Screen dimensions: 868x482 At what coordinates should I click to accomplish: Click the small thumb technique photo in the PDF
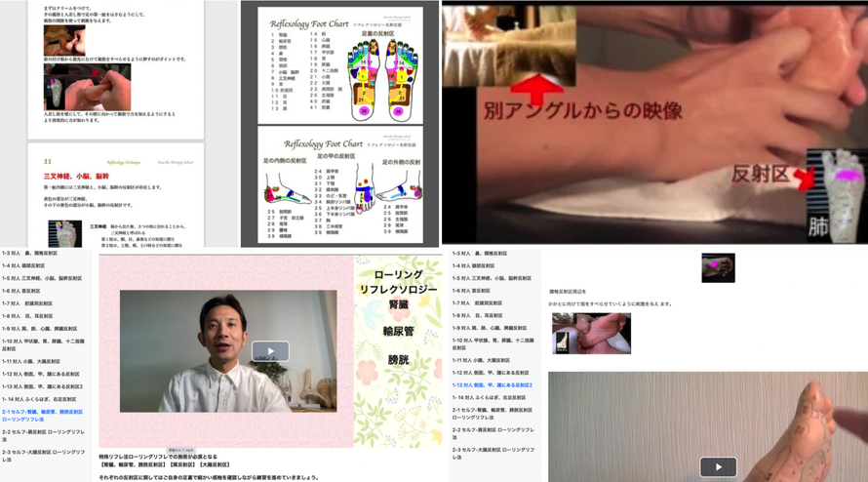[64, 40]
